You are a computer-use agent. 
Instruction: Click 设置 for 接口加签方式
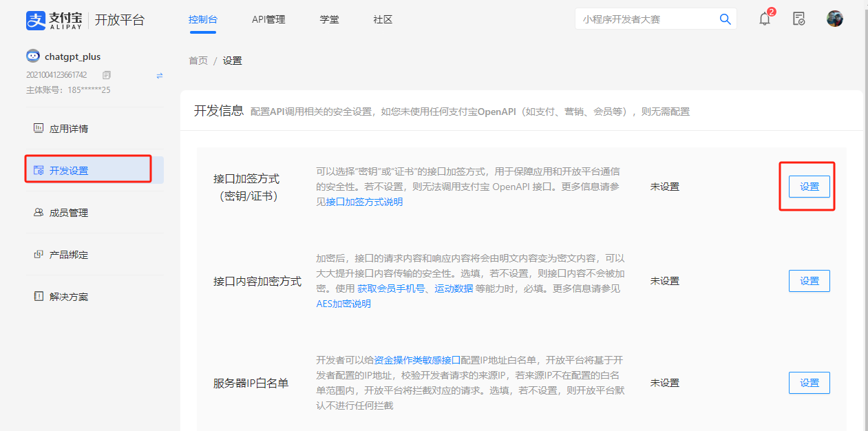pos(809,186)
